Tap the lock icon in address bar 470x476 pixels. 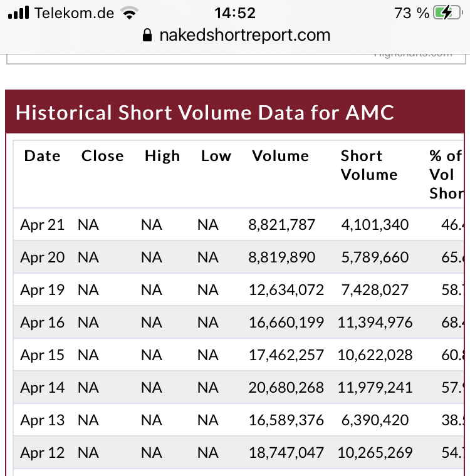pos(148,36)
